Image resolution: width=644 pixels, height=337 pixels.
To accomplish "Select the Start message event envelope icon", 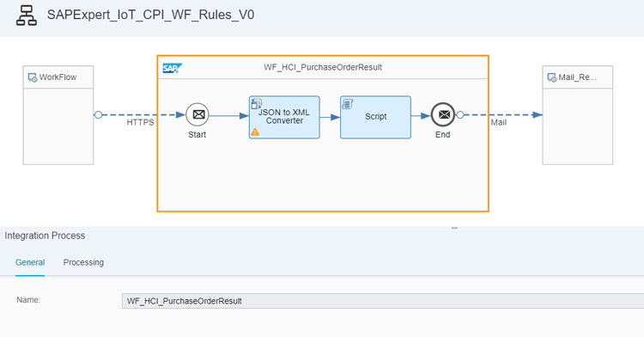I will (197, 114).
